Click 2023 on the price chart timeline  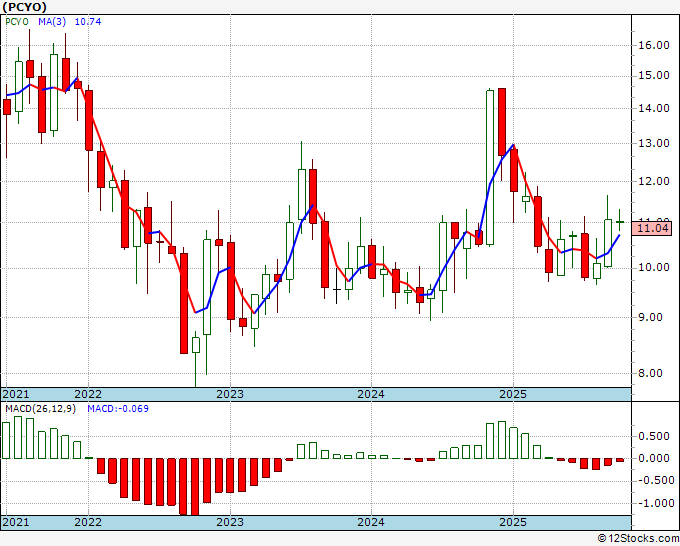[x=230, y=394]
